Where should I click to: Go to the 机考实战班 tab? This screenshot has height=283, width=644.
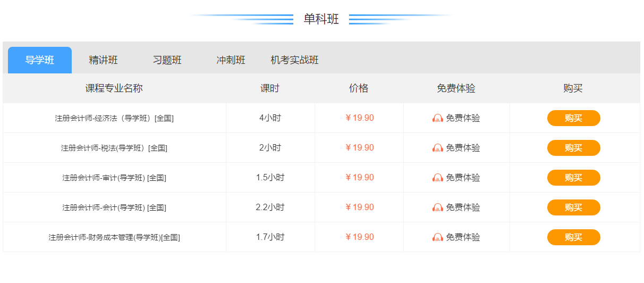click(295, 60)
